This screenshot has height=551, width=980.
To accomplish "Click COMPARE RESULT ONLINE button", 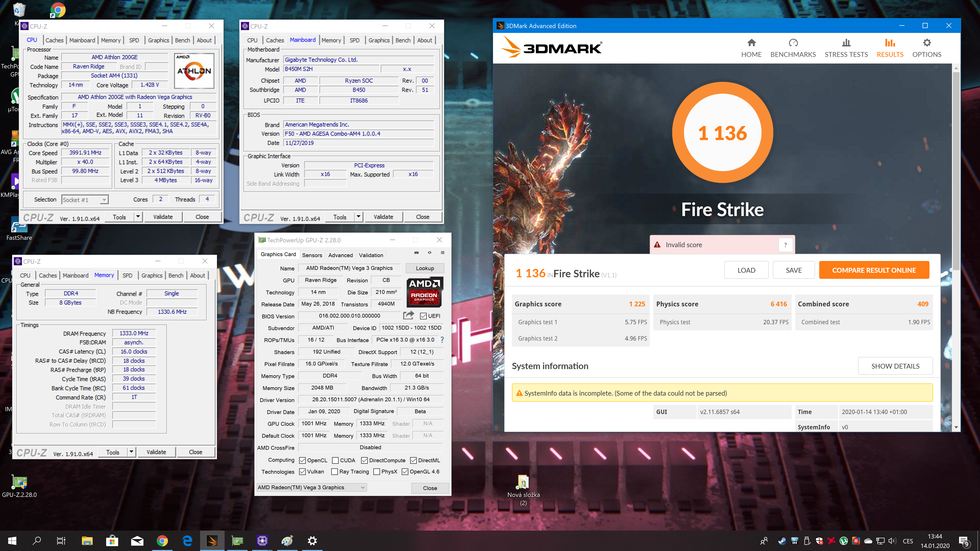I will click(x=874, y=270).
